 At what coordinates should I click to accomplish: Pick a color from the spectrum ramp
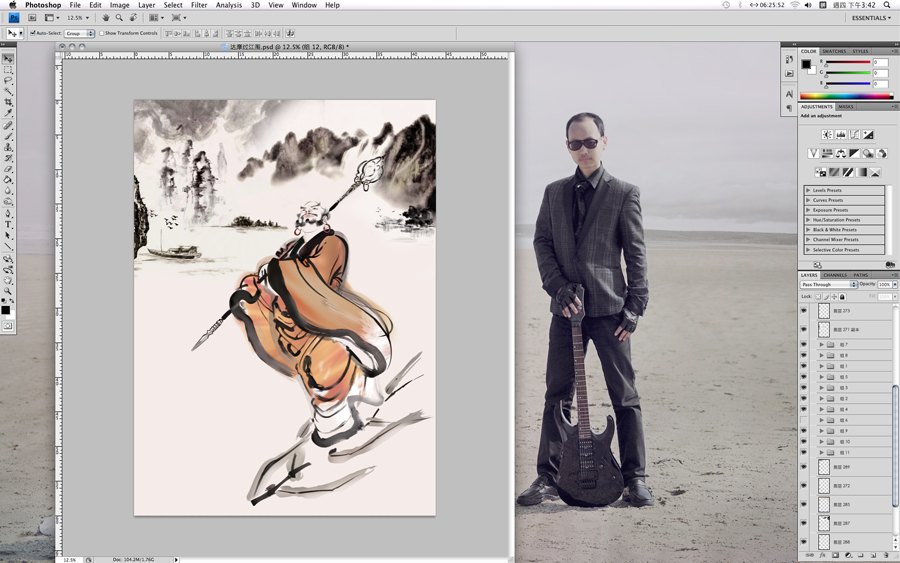point(847,96)
